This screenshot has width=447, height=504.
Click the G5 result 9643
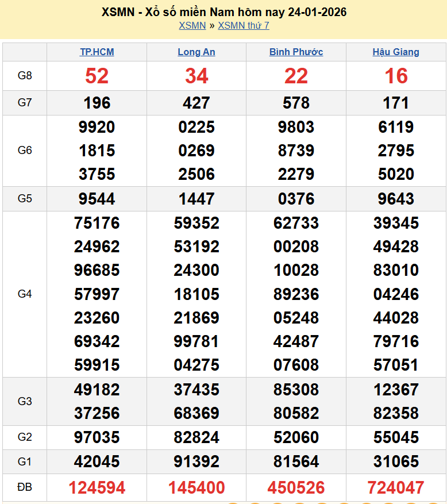pyautogui.click(x=396, y=199)
